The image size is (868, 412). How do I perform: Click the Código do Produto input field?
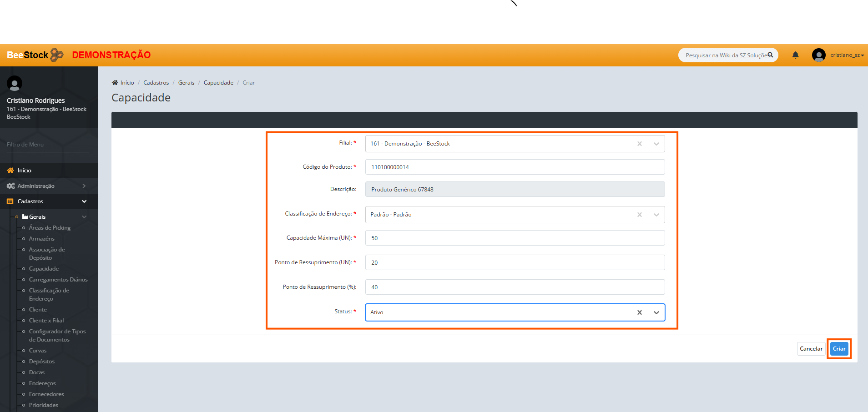[515, 167]
